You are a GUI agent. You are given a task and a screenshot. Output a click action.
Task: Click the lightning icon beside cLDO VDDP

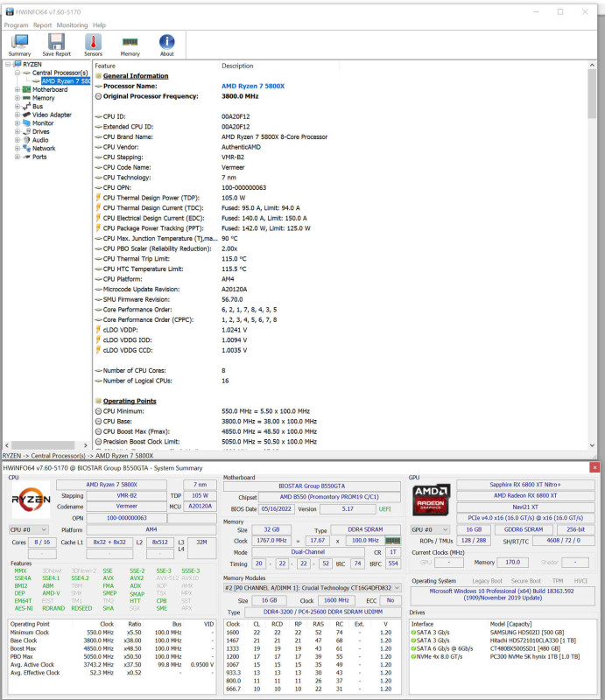[x=98, y=330]
